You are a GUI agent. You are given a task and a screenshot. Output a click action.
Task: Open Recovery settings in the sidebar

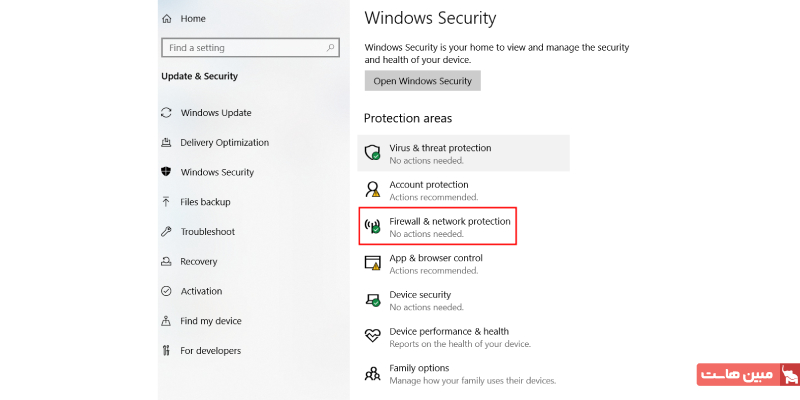(x=198, y=262)
